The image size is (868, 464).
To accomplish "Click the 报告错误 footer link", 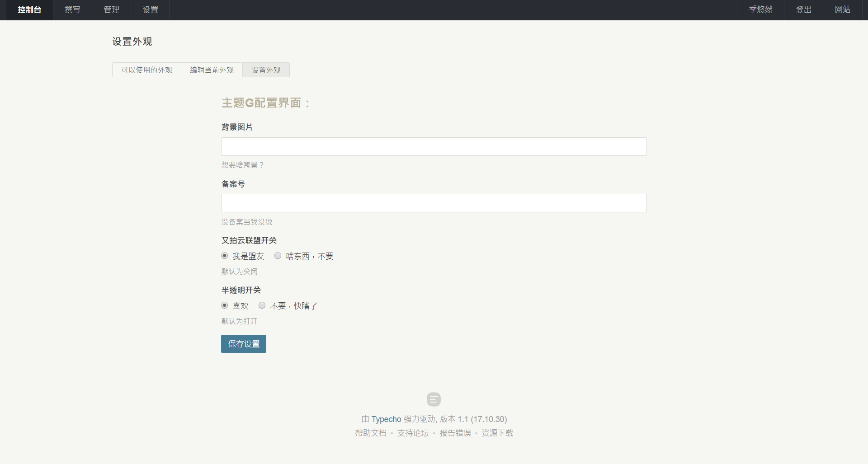I will 455,433.
